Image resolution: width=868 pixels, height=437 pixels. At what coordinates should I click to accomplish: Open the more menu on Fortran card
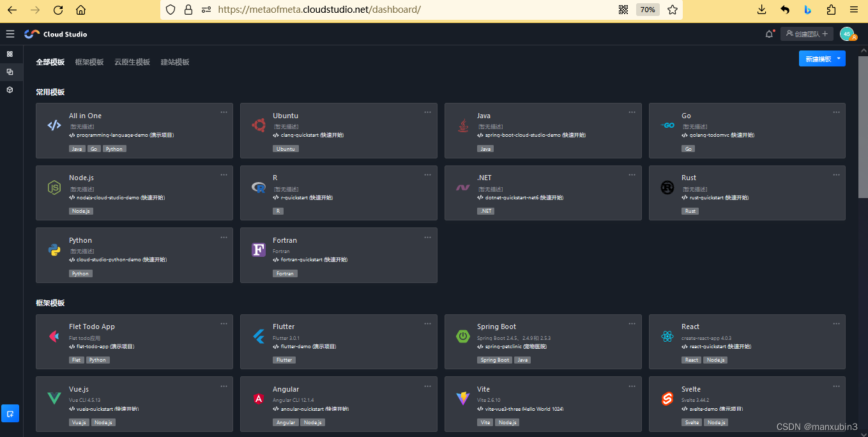click(428, 236)
